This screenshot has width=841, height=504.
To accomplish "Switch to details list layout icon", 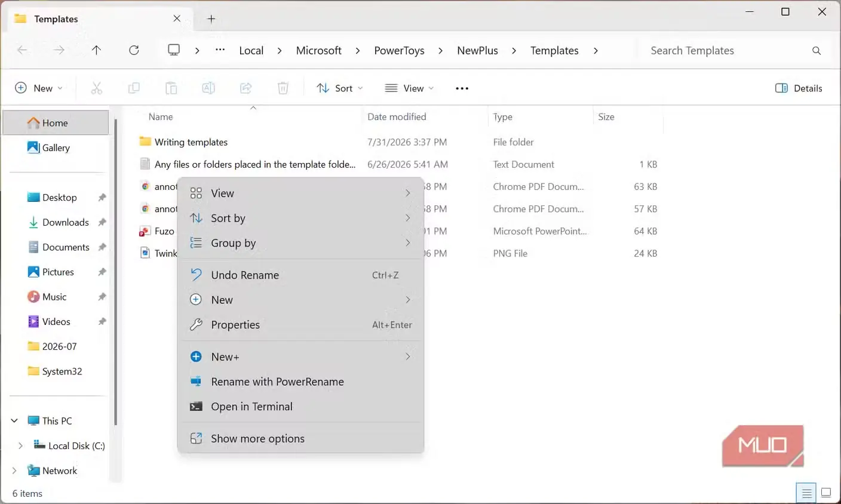I will [806, 493].
